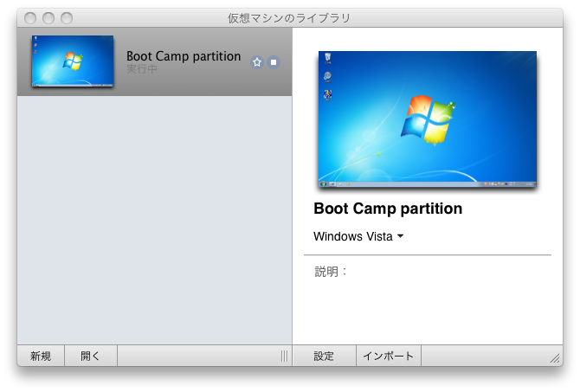The width and height of the screenshot is (580, 392).
Task: Click the zoom window button
Action: tap(67, 18)
